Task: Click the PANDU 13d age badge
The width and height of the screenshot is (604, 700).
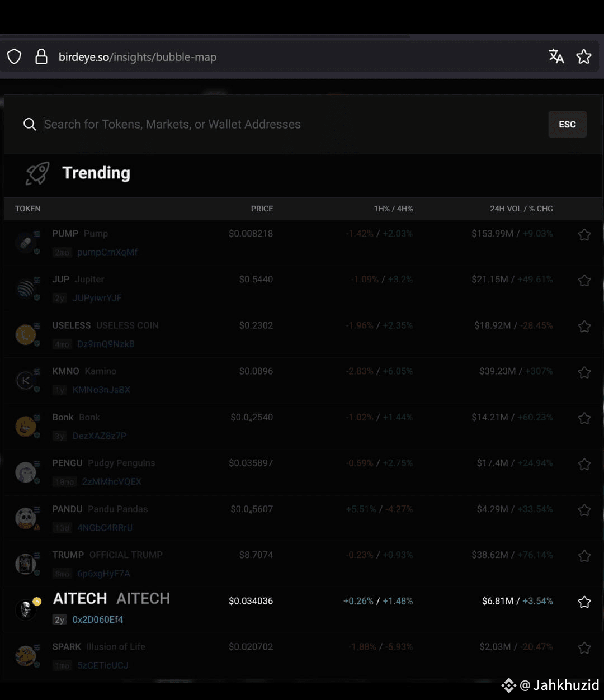Action: pyautogui.click(x=62, y=528)
